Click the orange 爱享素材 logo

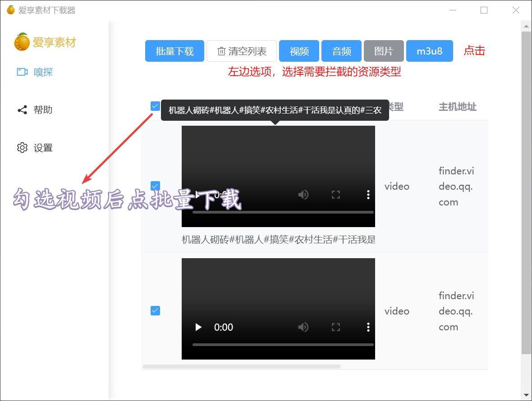pyautogui.click(x=45, y=42)
